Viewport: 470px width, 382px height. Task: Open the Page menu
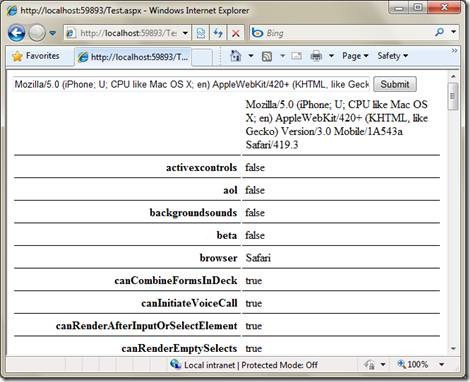pyautogui.click(x=355, y=56)
